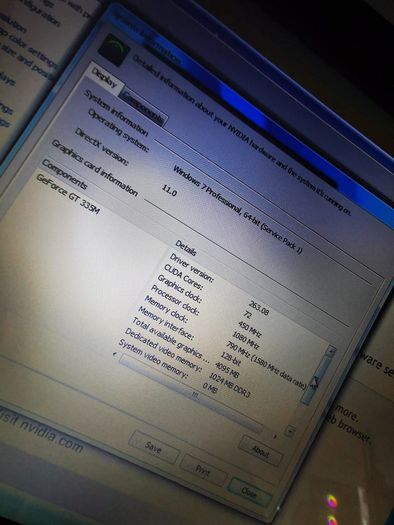This screenshot has height=525, width=394.
Task: Click the scroll right arrow under details
Action: (x=274, y=436)
